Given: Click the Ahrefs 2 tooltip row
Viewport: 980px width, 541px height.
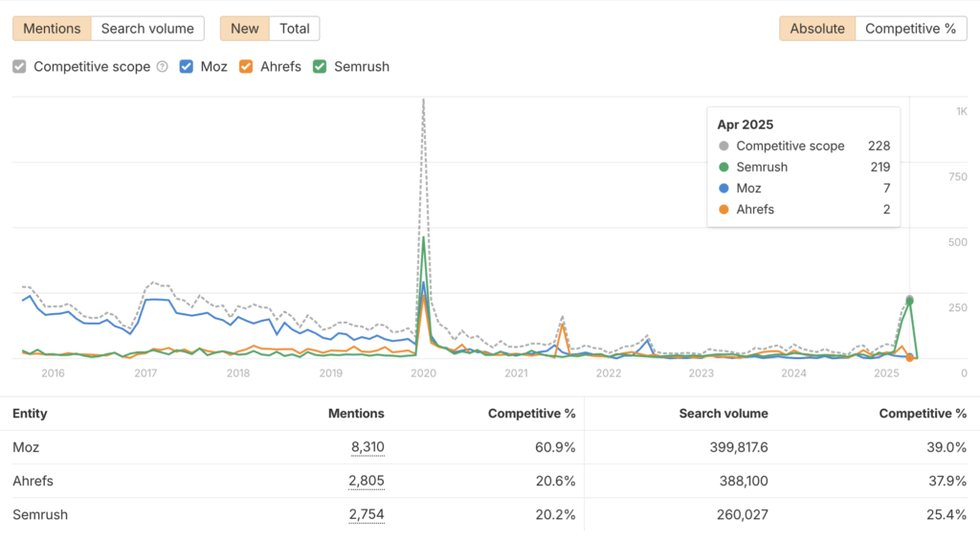Looking at the screenshot, I should click(x=804, y=210).
